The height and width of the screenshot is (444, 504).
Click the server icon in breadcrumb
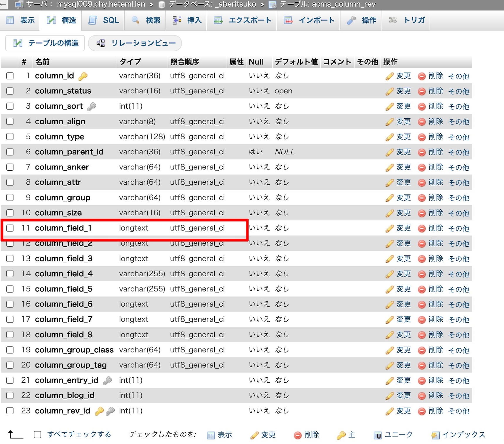click(x=19, y=4)
